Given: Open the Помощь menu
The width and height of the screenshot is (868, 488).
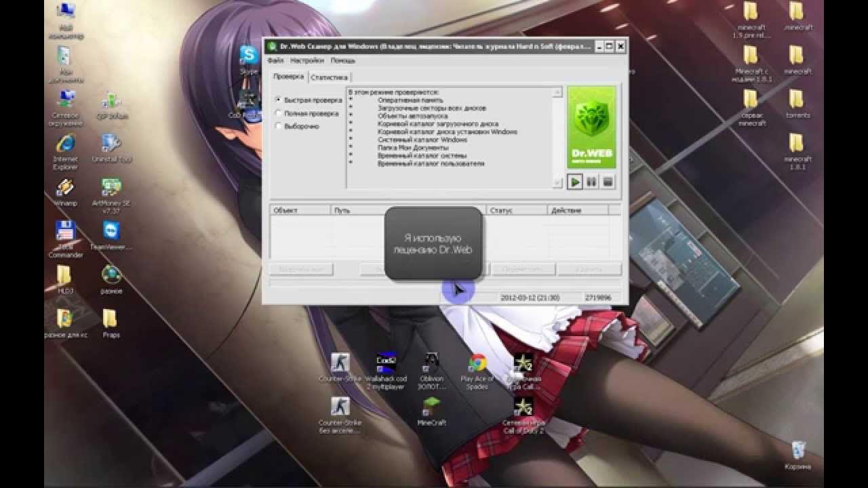Looking at the screenshot, I should (343, 61).
